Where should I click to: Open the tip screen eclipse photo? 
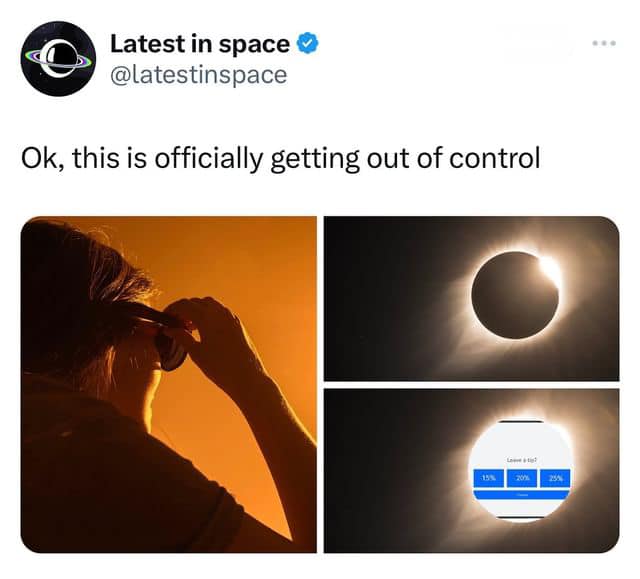pos(471,471)
